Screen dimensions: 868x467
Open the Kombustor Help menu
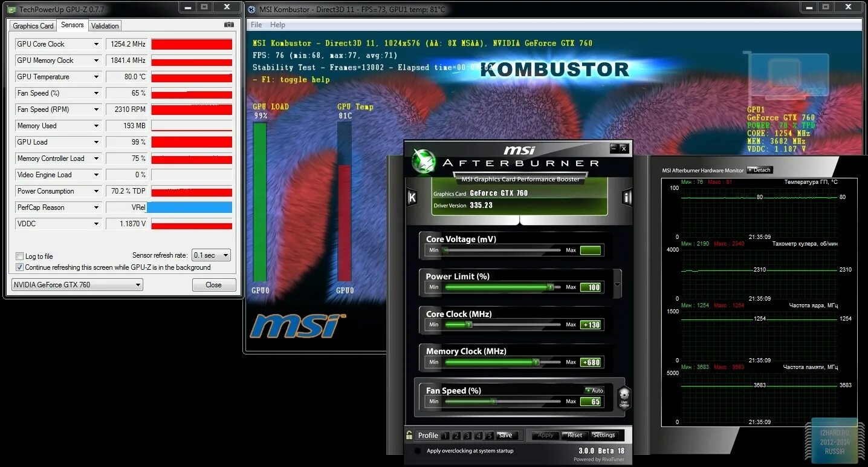click(x=277, y=25)
